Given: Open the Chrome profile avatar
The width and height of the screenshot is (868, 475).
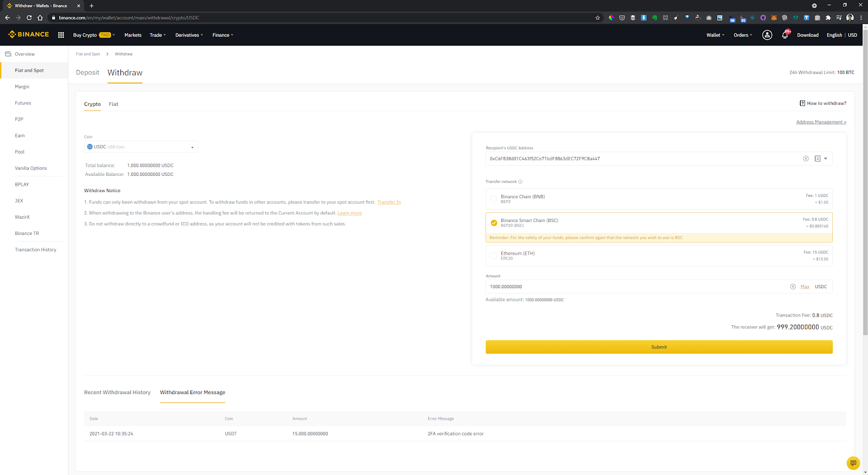Looking at the screenshot, I should (850, 17).
